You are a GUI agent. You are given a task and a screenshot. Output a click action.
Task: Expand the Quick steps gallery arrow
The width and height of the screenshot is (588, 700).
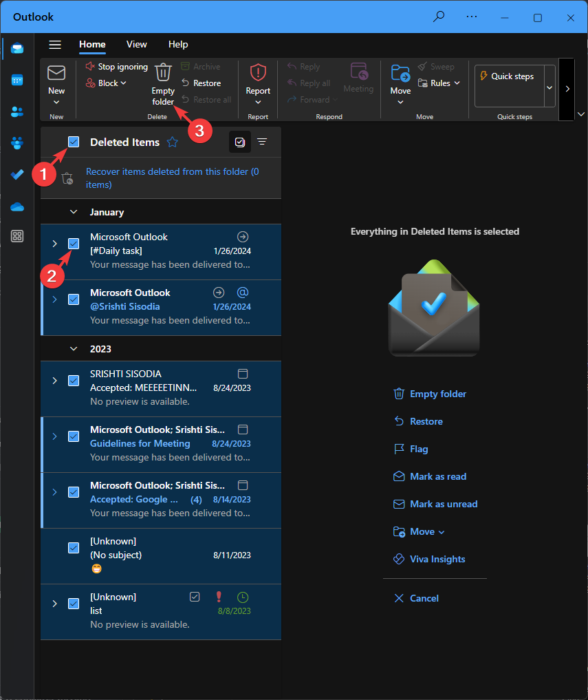pos(549,87)
